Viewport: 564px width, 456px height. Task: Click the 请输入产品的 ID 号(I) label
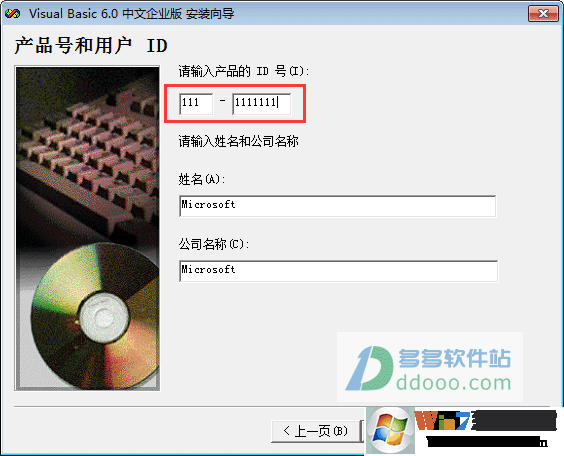(244, 71)
